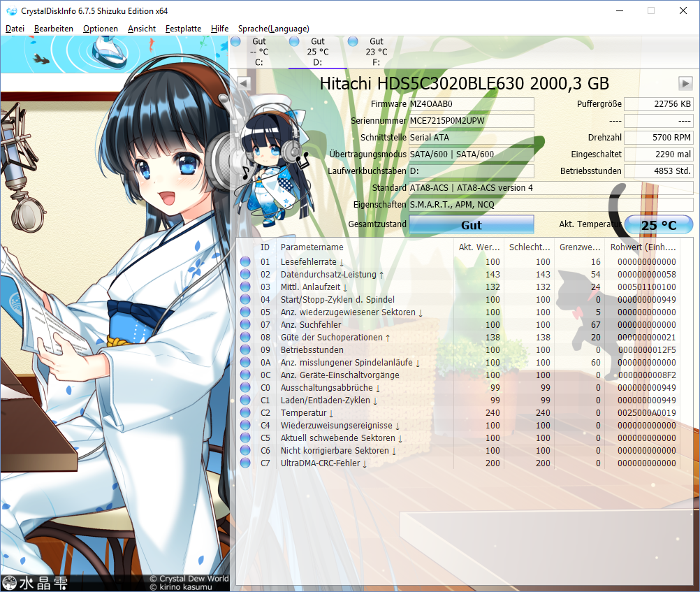The height and width of the screenshot is (592, 700).
Task: Click the Übertragungsmodus field SATA/600
Action: click(x=472, y=154)
